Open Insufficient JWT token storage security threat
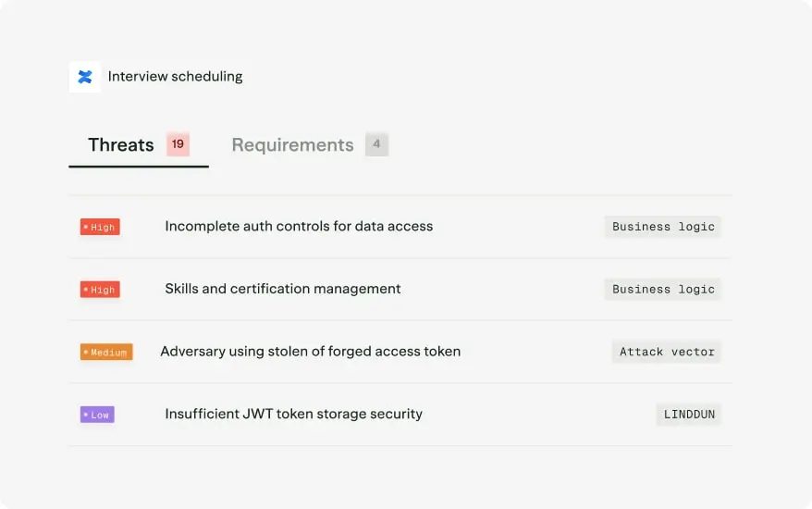 293,415
